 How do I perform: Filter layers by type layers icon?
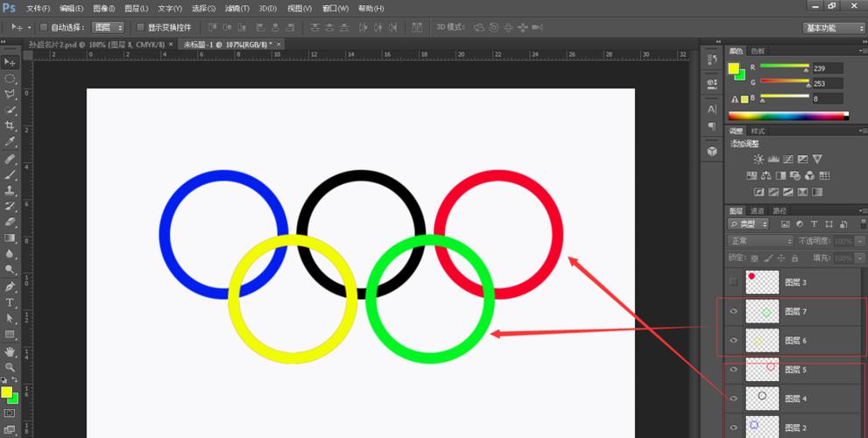pos(815,224)
